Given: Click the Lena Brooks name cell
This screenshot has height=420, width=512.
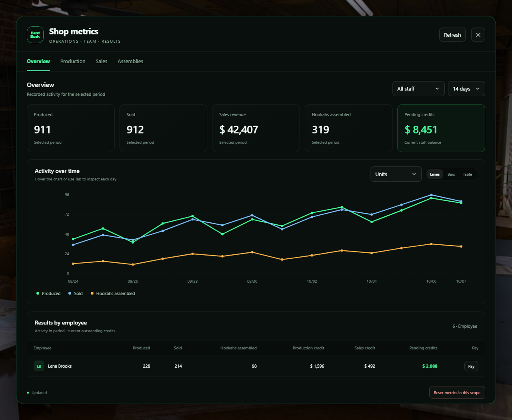Looking at the screenshot, I should click(x=60, y=366).
